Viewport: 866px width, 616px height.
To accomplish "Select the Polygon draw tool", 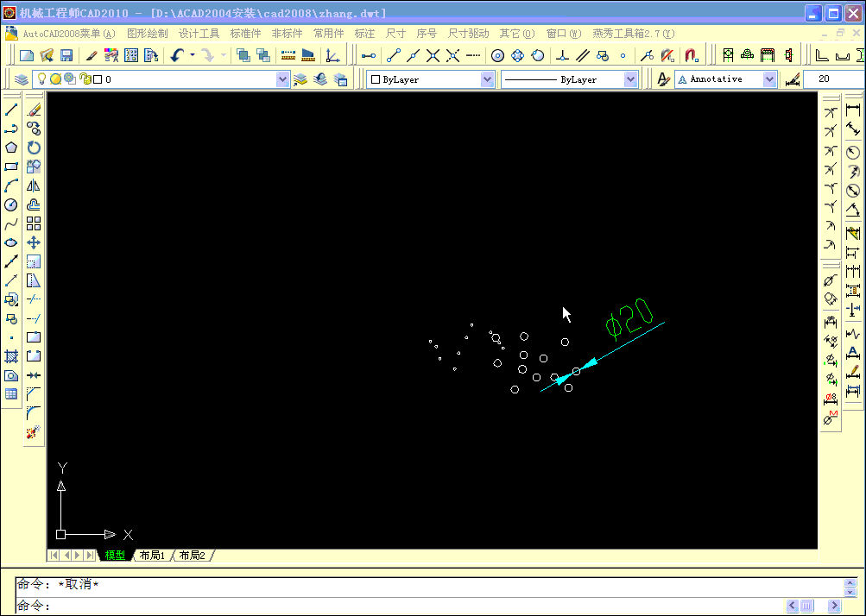I will 11,148.
